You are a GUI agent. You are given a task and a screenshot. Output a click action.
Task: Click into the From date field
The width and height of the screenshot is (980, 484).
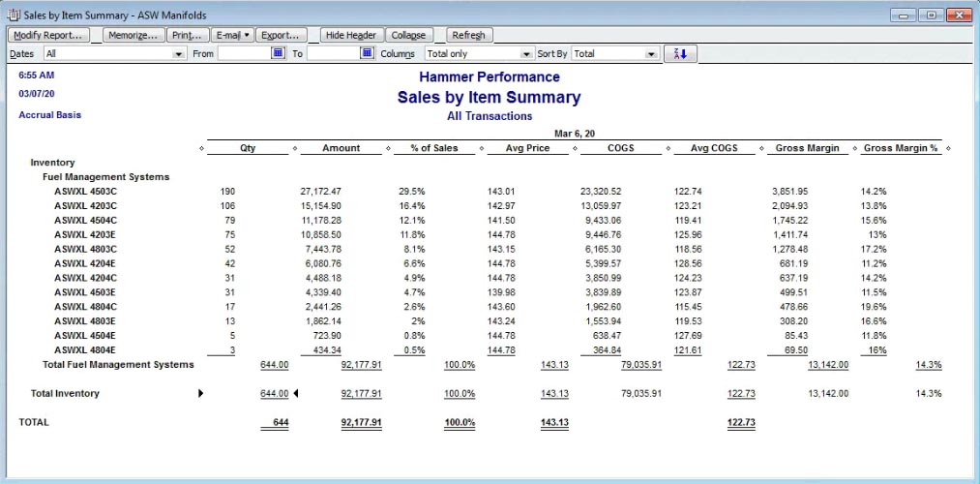point(243,54)
